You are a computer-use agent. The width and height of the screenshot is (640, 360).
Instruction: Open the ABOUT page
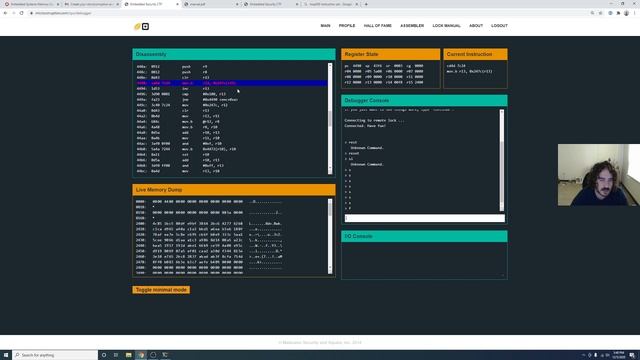click(x=476, y=26)
